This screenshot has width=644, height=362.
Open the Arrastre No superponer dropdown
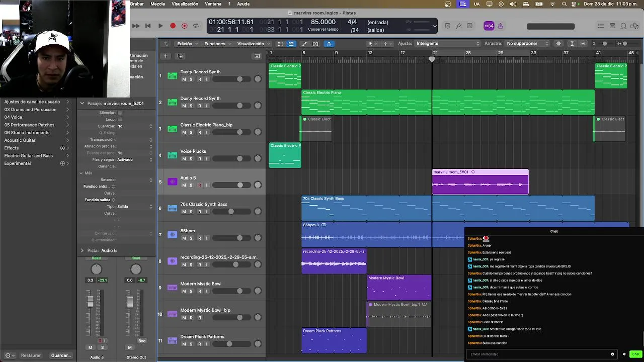(x=528, y=44)
